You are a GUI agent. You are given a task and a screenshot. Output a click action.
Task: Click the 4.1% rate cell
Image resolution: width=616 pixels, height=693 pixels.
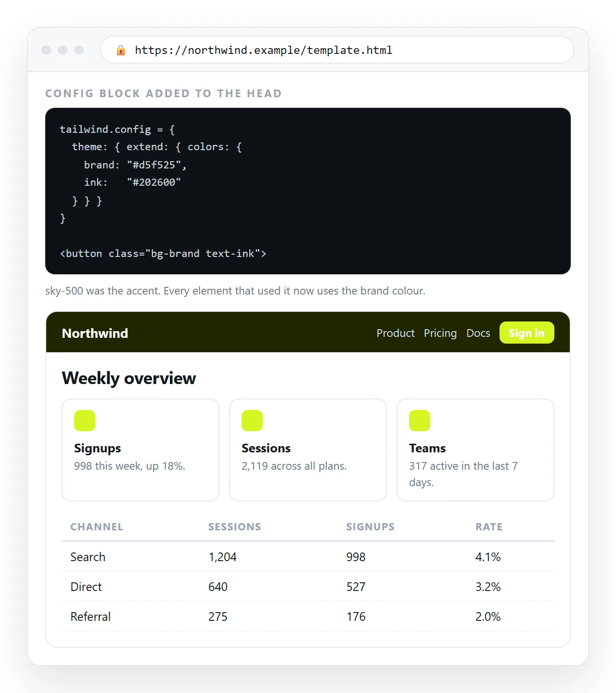pyautogui.click(x=488, y=557)
